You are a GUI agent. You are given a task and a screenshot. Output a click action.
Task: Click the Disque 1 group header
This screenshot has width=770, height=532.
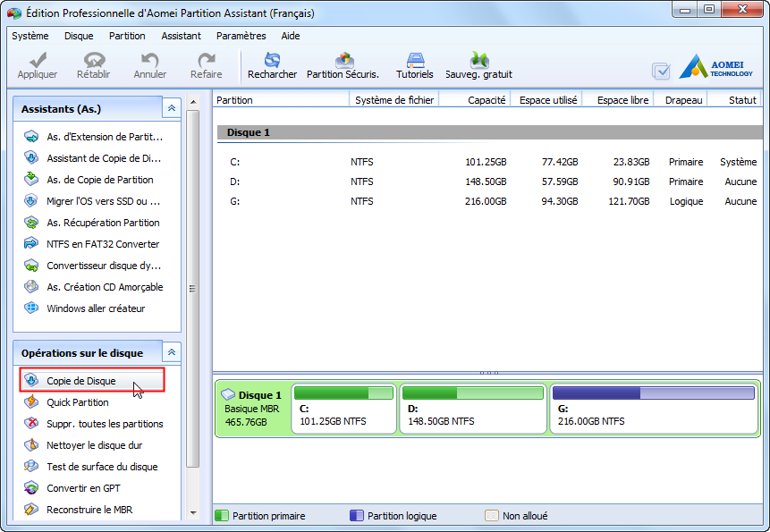(x=489, y=132)
